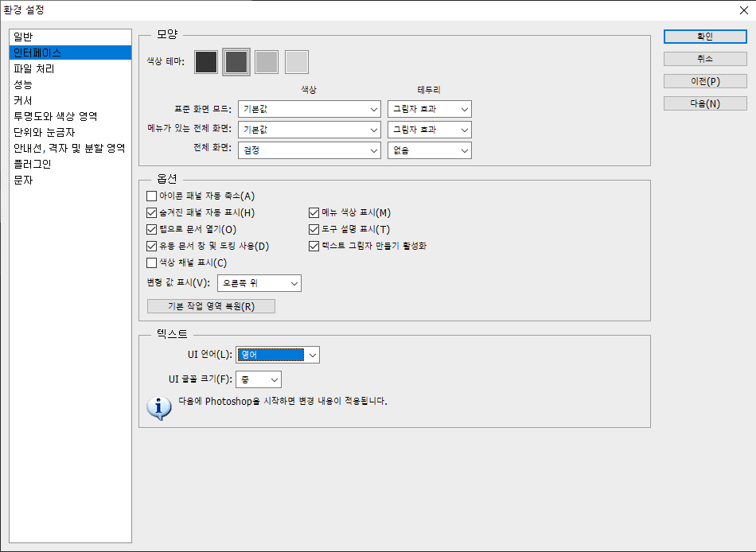Click the blue info icon in 텍스트 section
756x552 pixels.
click(159, 408)
